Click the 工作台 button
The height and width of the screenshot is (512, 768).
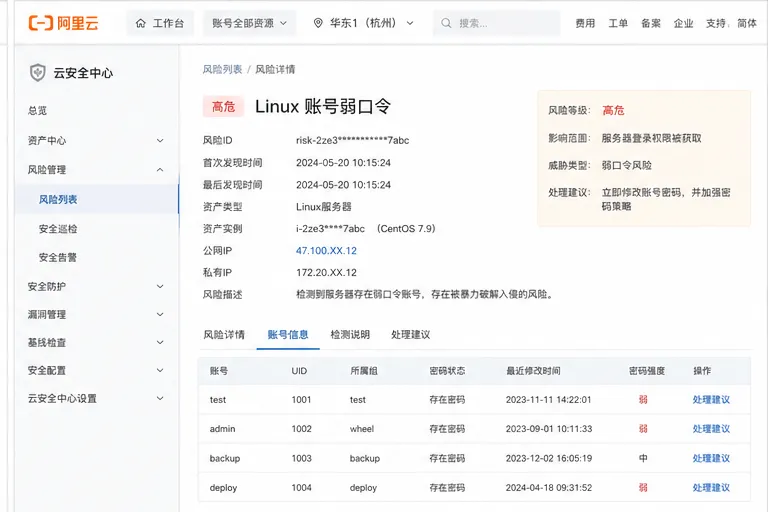(160, 23)
